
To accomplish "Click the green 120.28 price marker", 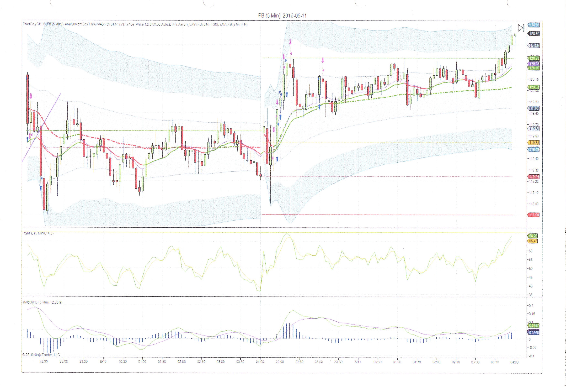I will click(x=534, y=58).
